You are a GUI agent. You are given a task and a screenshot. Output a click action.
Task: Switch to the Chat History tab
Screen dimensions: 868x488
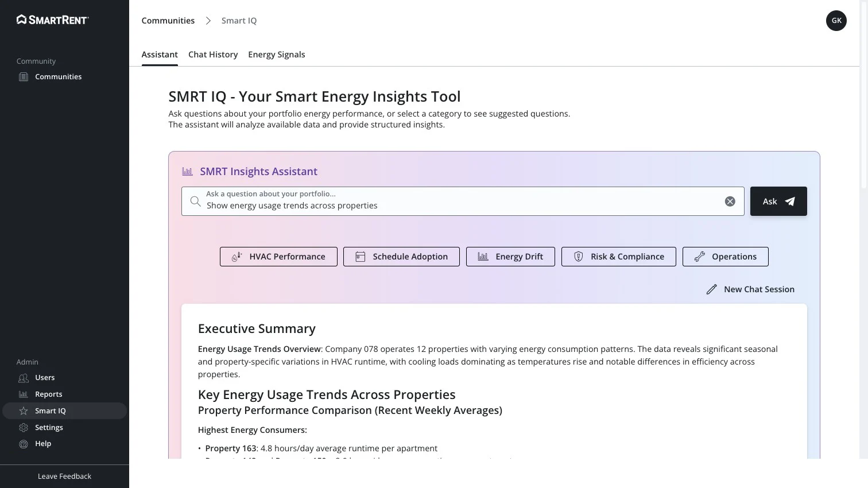click(x=213, y=55)
